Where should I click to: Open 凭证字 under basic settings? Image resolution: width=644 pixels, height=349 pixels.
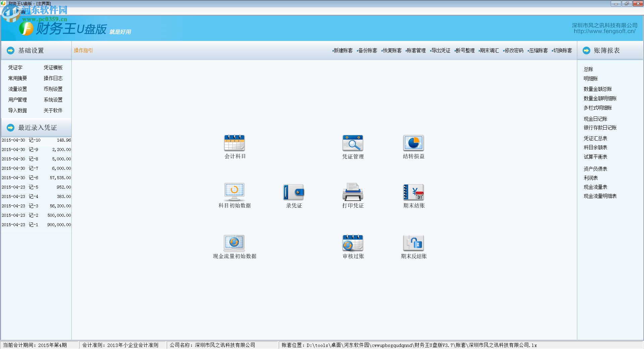click(15, 68)
